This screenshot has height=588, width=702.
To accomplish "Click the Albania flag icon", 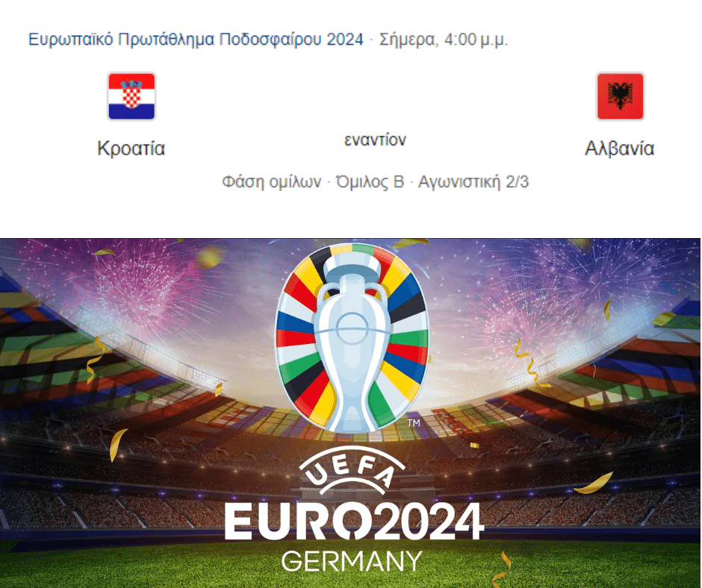I will 620,96.
